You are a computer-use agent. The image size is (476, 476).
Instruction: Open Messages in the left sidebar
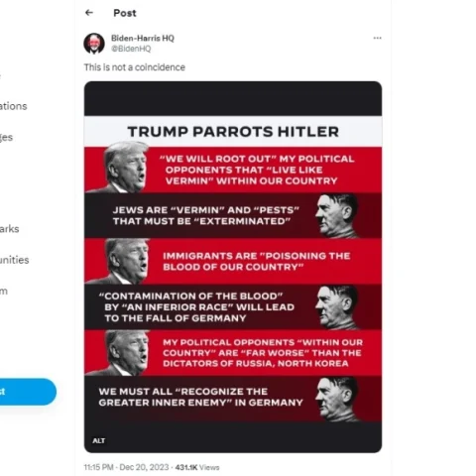6,137
